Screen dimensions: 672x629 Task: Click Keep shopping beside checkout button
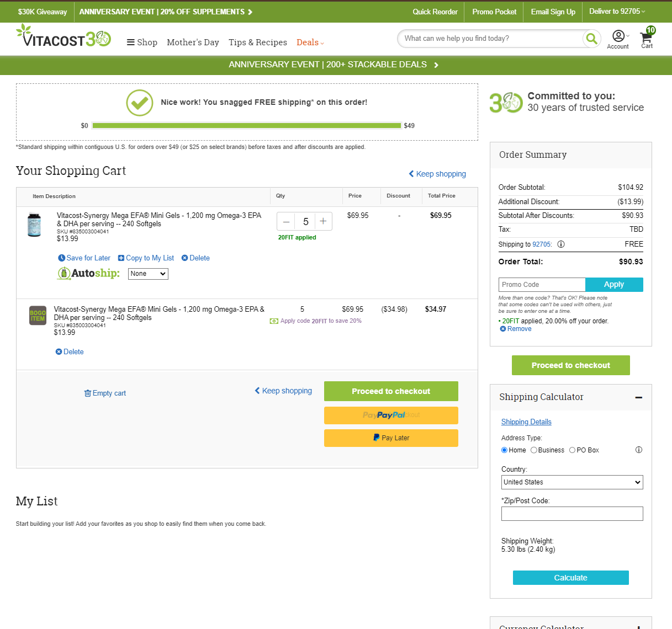(283, 391)
